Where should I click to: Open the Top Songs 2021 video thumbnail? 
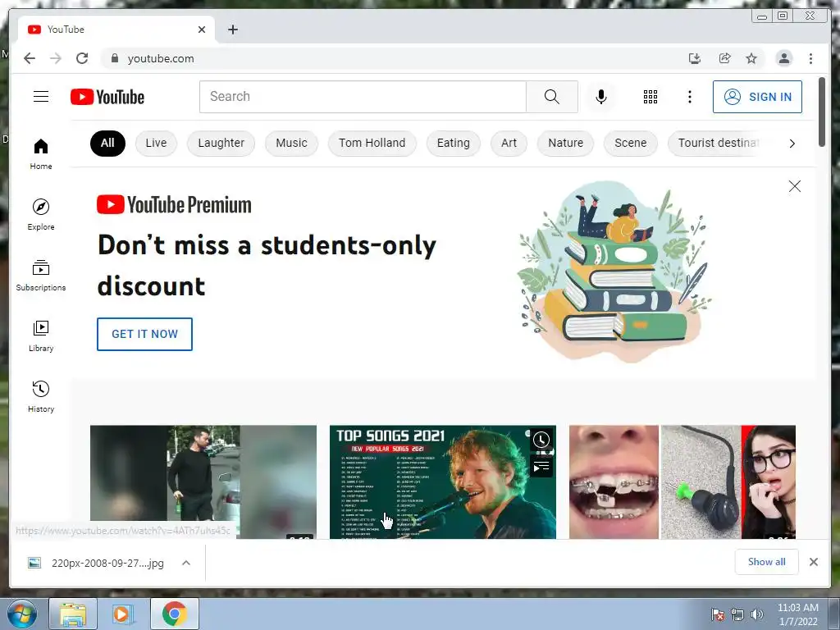click(442, 482)
